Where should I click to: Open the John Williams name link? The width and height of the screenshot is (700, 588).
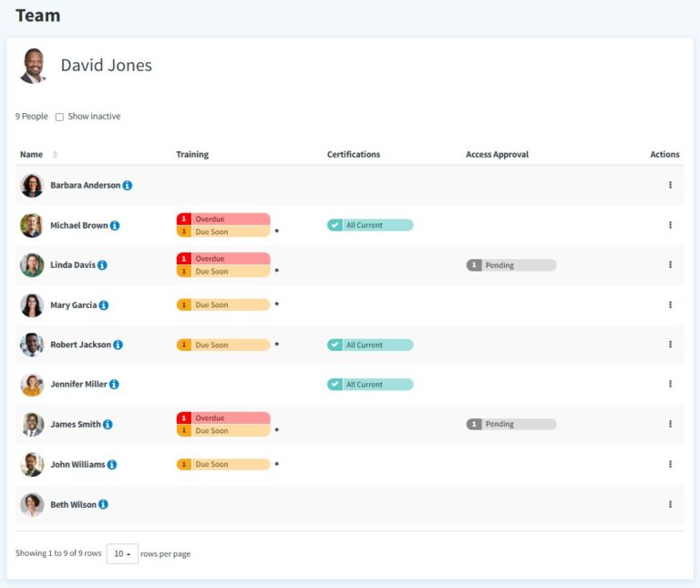[77, 464]
